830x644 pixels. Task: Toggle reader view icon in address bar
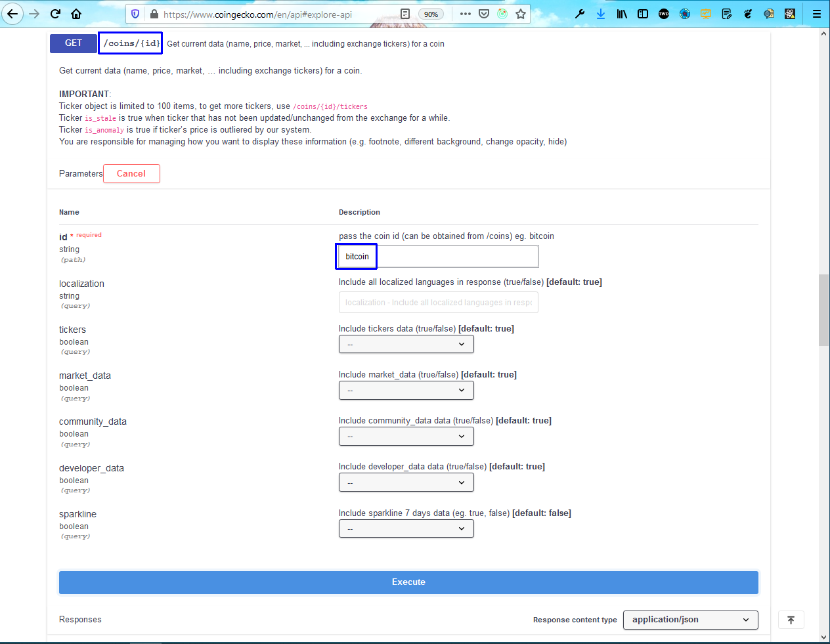(x=405, y=14)
